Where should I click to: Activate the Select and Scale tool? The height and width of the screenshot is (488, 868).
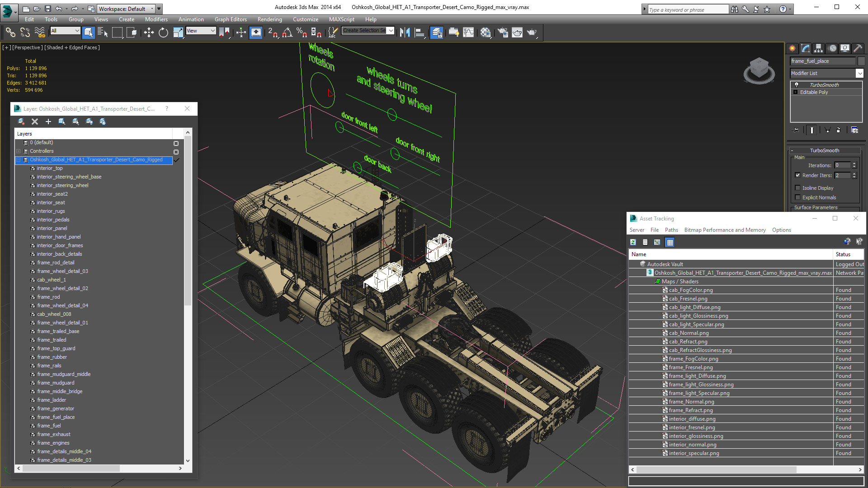(x=178, y=32)
